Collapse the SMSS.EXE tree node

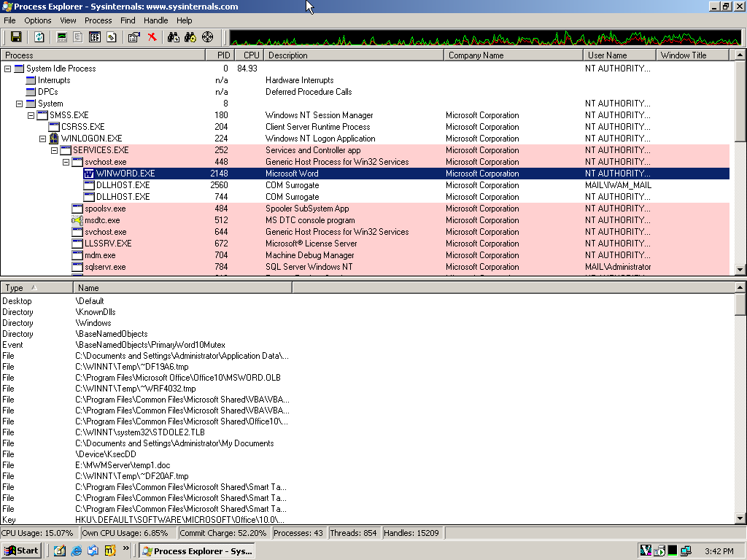[31, 115]
